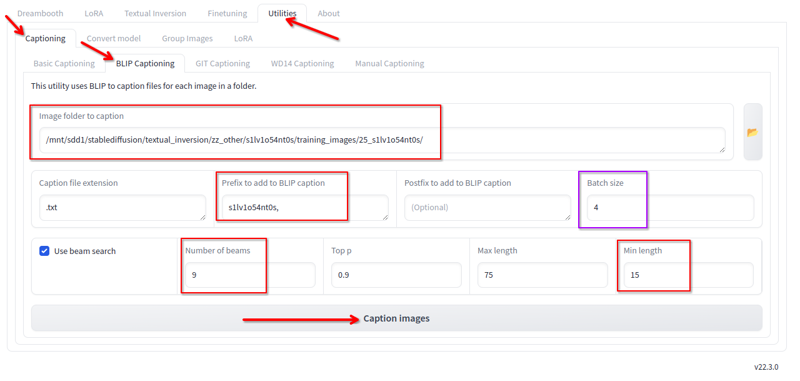Click the Postfix to add to BLIP caption field
Image resolution: width=800 pixels, height=381 pixels.
coord(488,208)
